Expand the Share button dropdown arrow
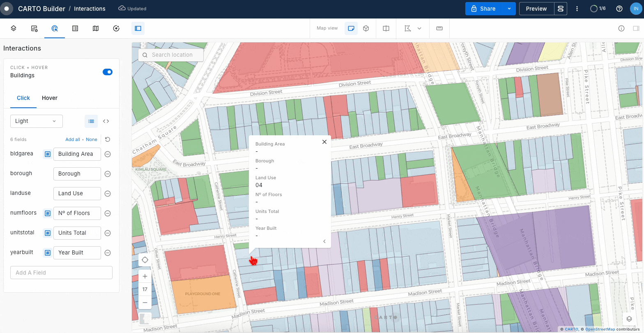Viewport: 644px width, 333px height. [509, 9]
